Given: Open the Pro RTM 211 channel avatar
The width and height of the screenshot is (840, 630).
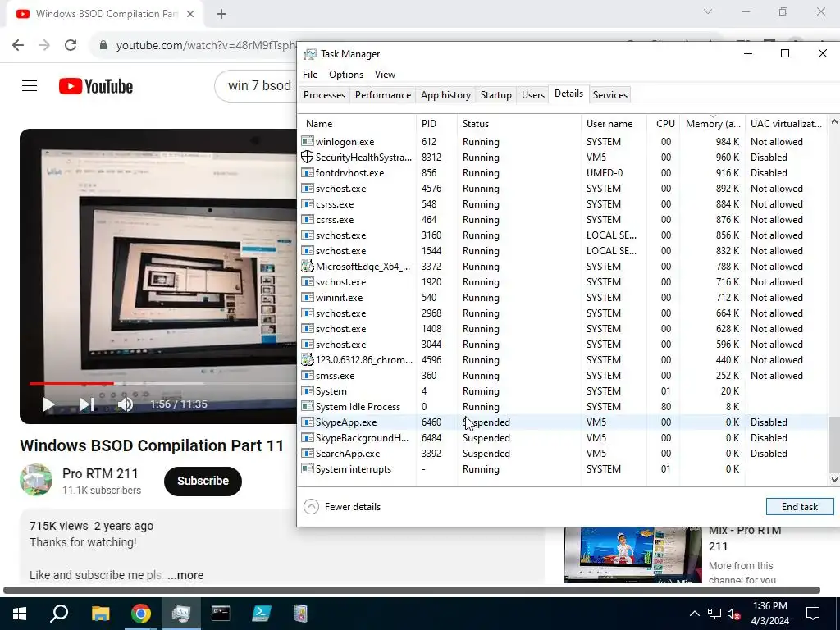Looking at the screenshot, I should click(x=36, y=480).
